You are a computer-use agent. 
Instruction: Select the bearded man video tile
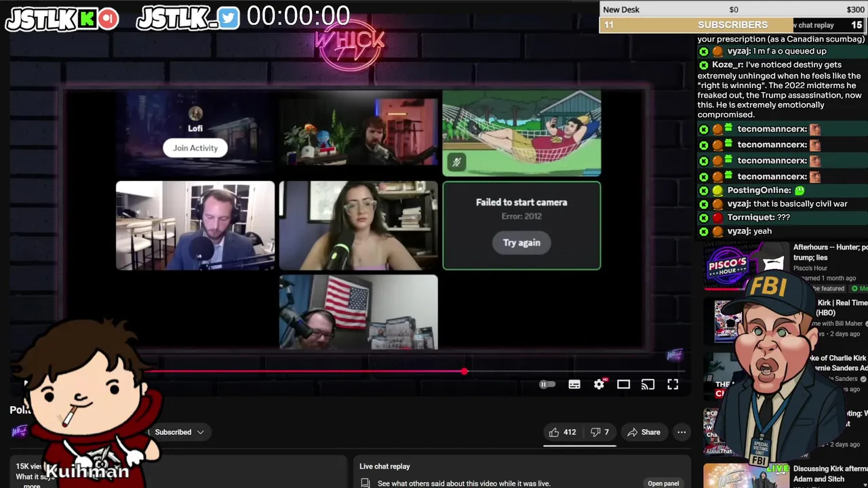(358, 132)
